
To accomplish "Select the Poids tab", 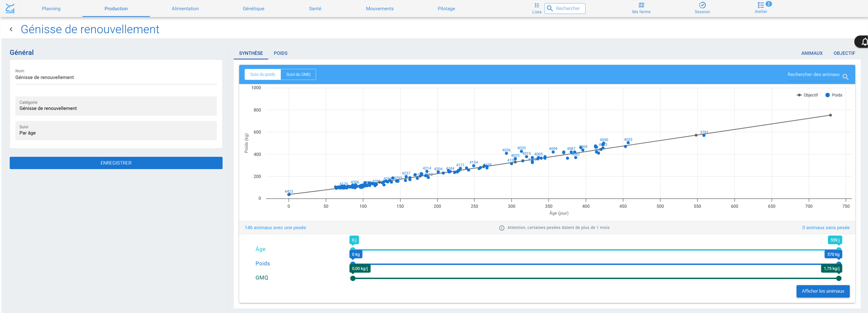I will [281, 53].
